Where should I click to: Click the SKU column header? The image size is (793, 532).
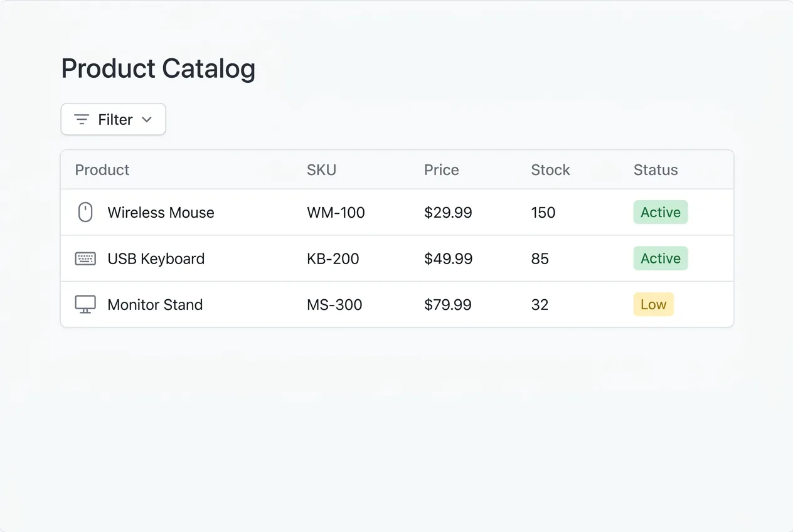(321, 169)
